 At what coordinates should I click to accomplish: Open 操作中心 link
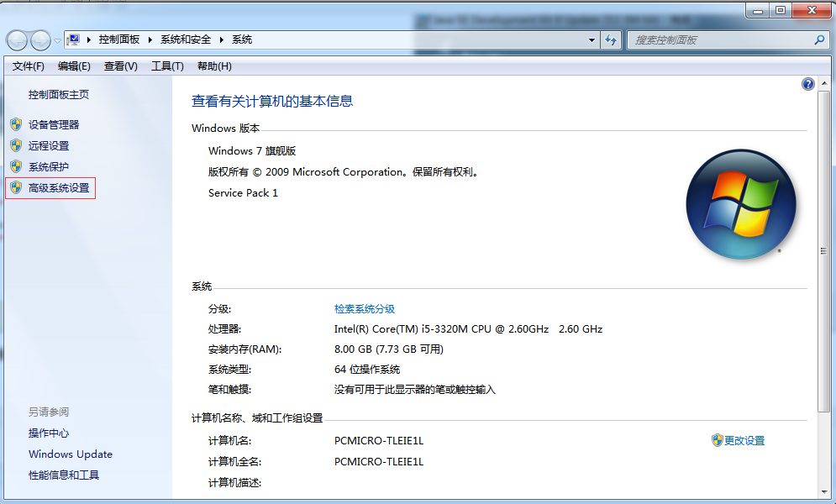point(49,433)
